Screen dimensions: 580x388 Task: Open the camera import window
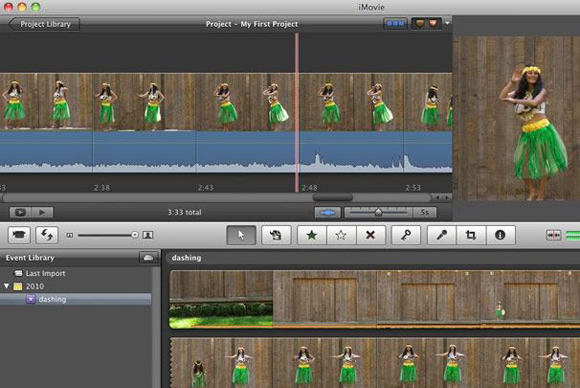[19, 235]
